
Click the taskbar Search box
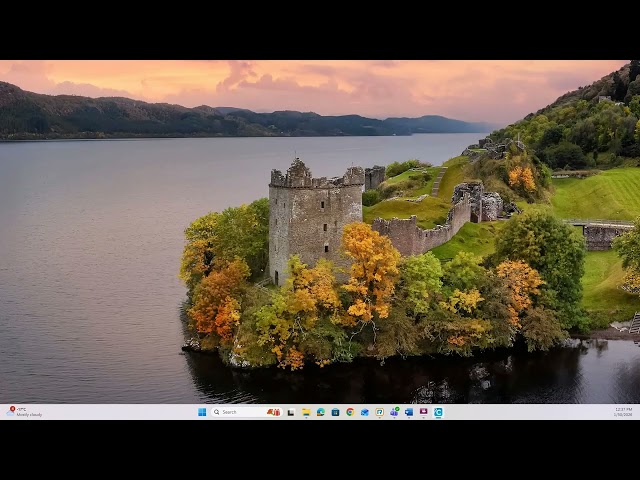pos(247,412)
